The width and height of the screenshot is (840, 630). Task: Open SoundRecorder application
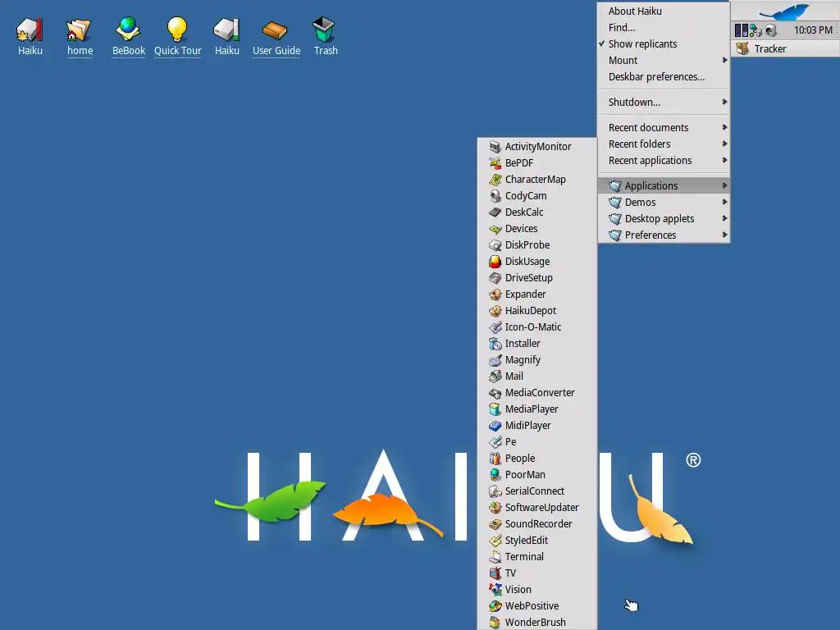[x=536, y=524]
